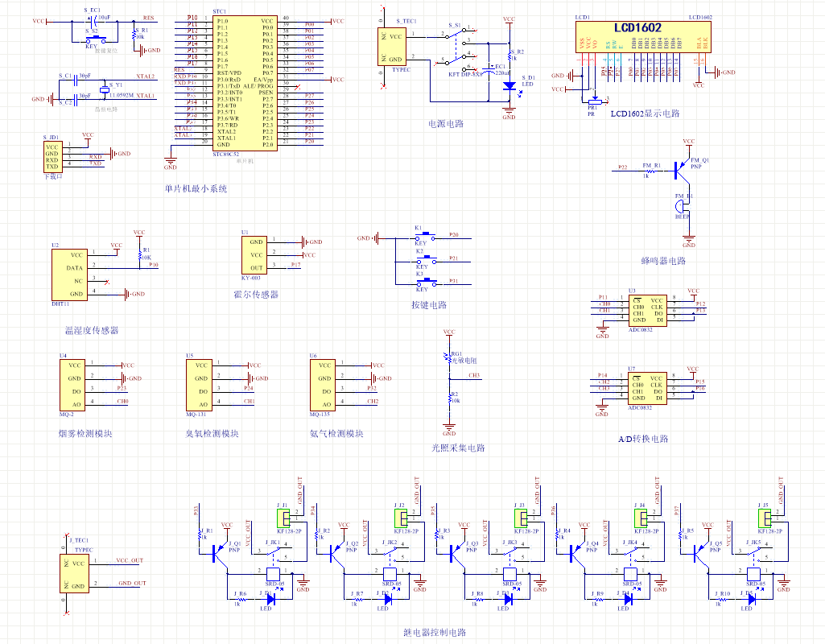Click the J_D5 relay indicator LED symbol
The image size is (825, 644).
click(752, 598)
